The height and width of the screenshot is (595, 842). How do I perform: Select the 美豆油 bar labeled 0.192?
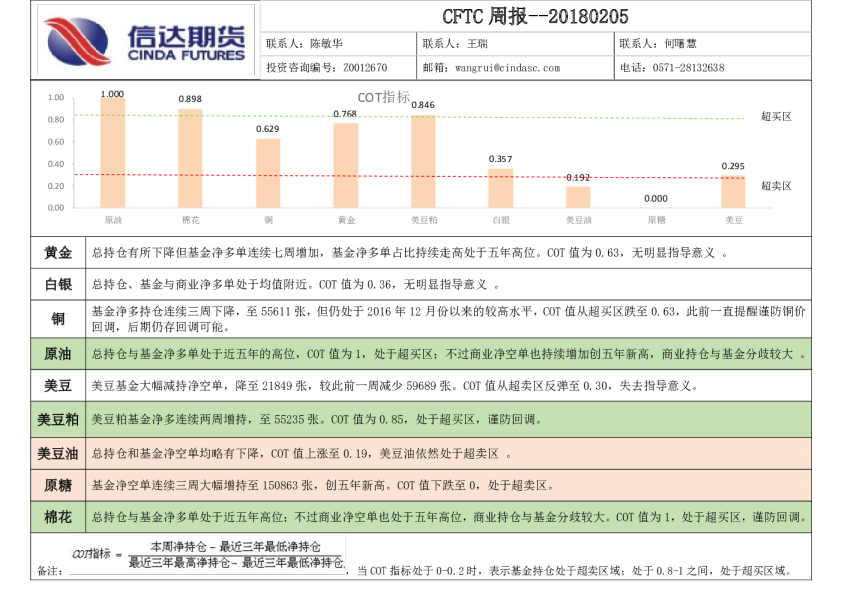[x=578, y=197]
